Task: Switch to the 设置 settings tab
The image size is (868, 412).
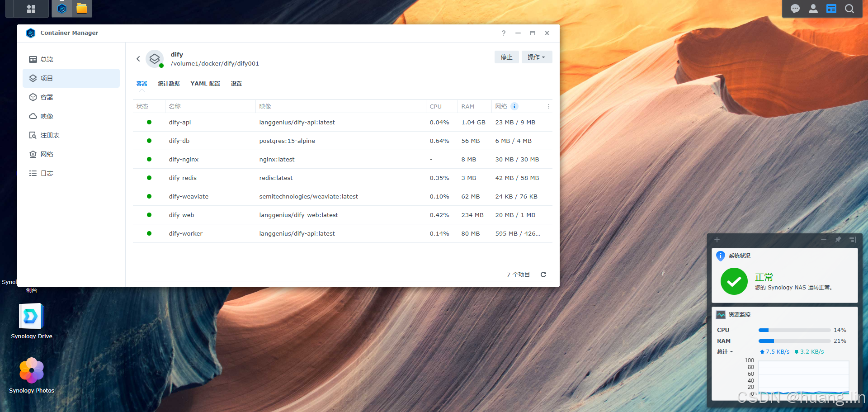Action: point(236,84)
